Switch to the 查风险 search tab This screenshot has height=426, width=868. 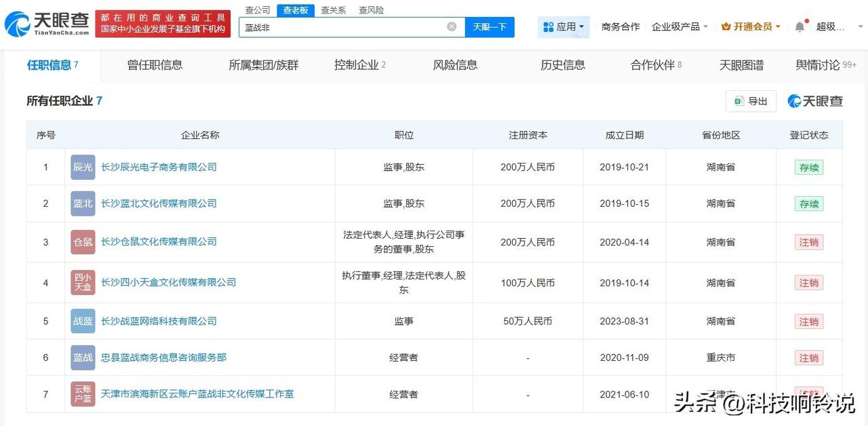click(371, 10)
